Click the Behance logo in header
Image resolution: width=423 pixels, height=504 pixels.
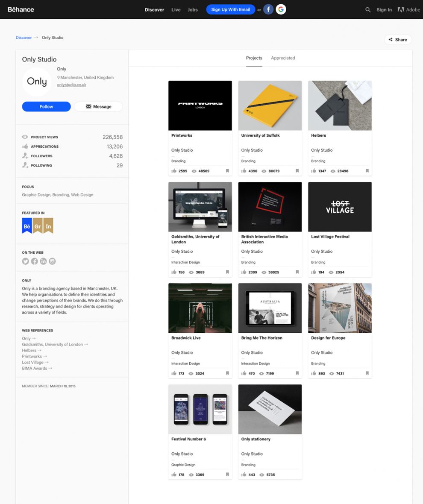point(21,10)
